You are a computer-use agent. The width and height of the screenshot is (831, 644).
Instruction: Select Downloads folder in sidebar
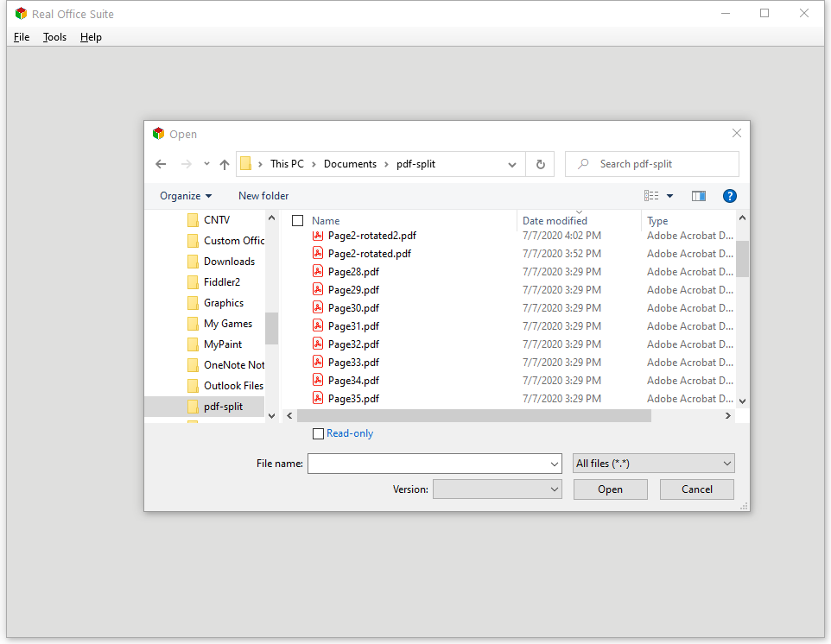pyautogui.click(x=221, y=261)
